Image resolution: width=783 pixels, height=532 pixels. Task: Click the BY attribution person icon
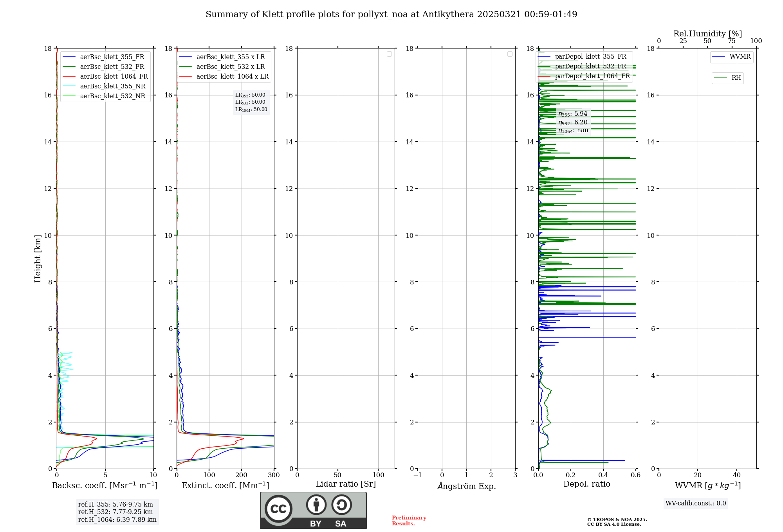click(316, 505)
